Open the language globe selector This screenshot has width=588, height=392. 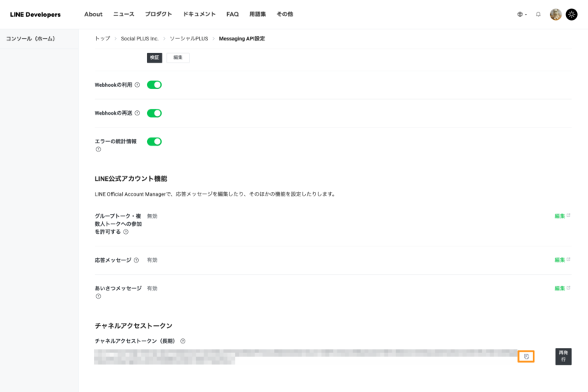(x=522, y=14)
